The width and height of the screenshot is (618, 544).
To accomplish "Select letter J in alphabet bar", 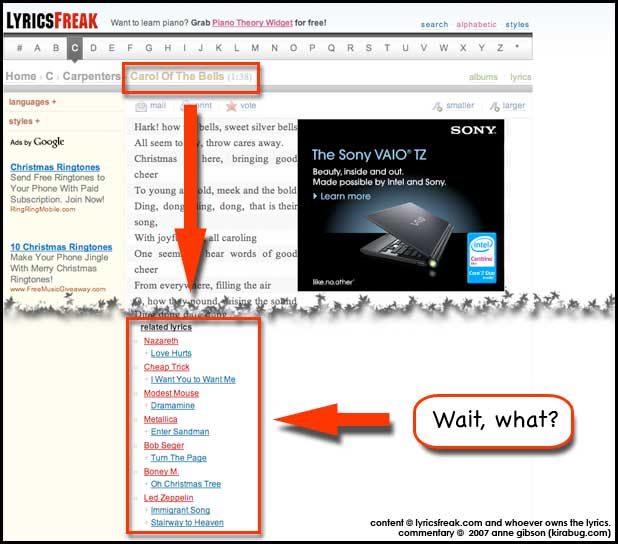I will point(201,48).
